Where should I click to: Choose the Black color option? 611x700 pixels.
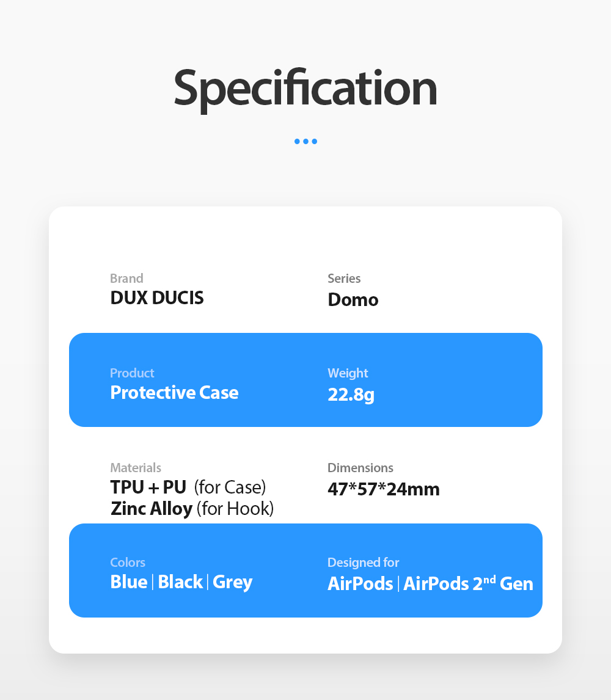(x=180, y=582)
